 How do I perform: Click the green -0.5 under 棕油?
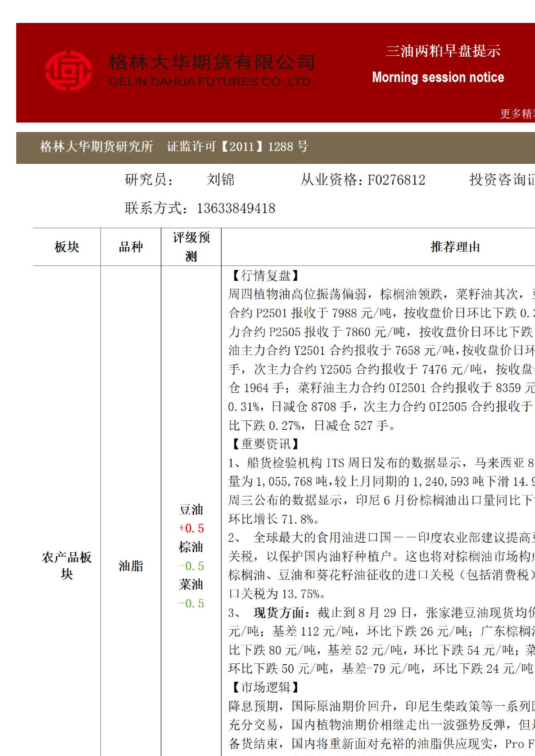(x=191, y=566)
